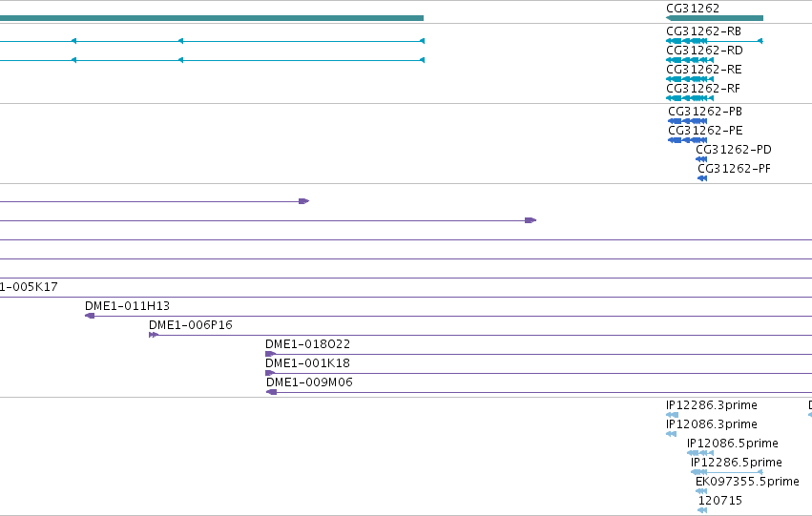Click the CG31262-PB protein label
Screen dimensions: 812x516
point(705,112)
